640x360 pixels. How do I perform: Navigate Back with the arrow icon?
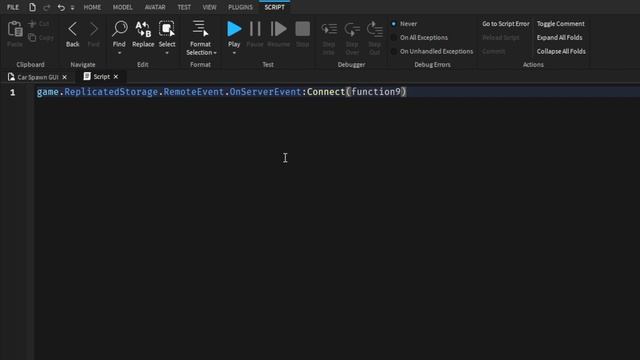pos(73,29)
